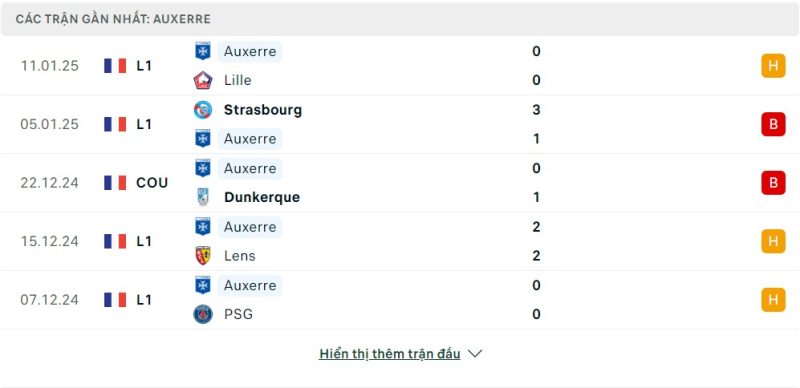Select the highlighted Auxerre label versus PSG
800x388 pixels.
(x=250, y=285)
